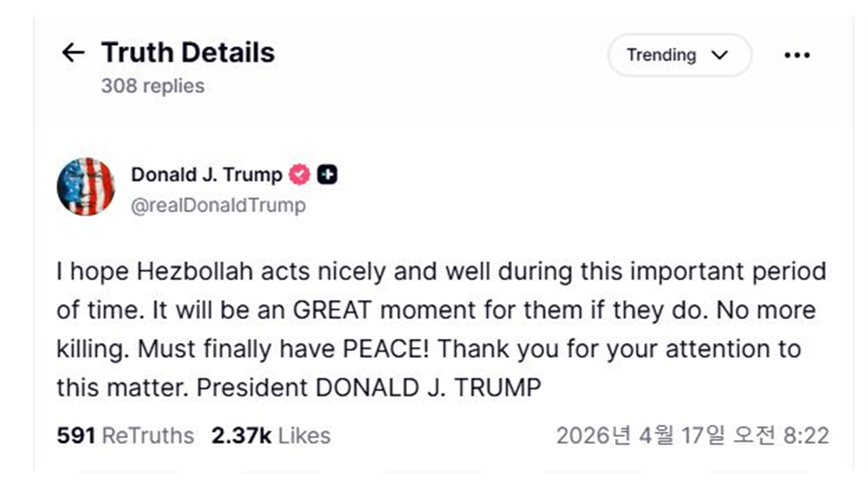Visit the @realDonaldTrump handle link
The height and width of the screenshot is (488, 868).
(x=218, y=205)
